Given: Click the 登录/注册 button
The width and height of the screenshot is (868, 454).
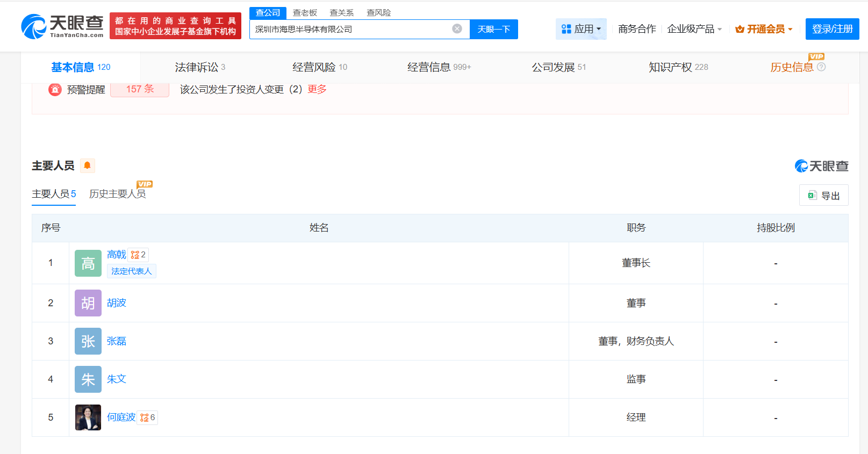Looking at the screenshot, I should click(832, 29).
